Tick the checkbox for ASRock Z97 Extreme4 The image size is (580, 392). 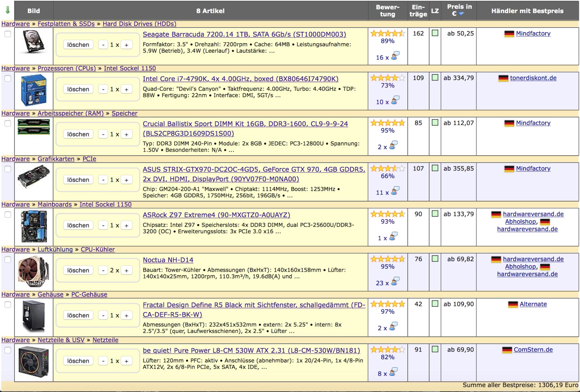[8, 215]
